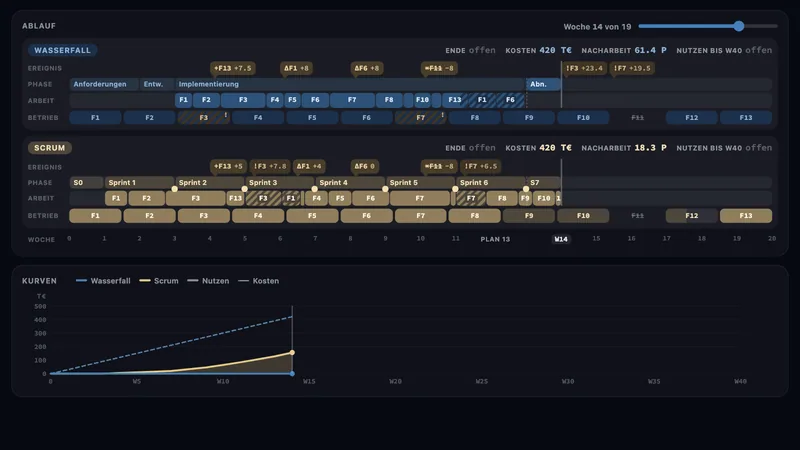Click hatched F7 in Wasserfall Betrieb row

420,118
